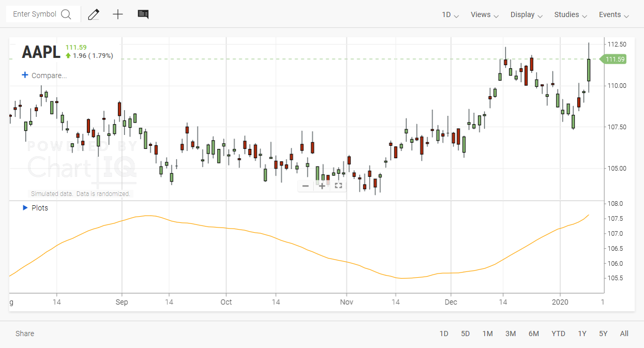Open the Events dropdown menu
Screen dimensions: 644x348
pos(614,14)
